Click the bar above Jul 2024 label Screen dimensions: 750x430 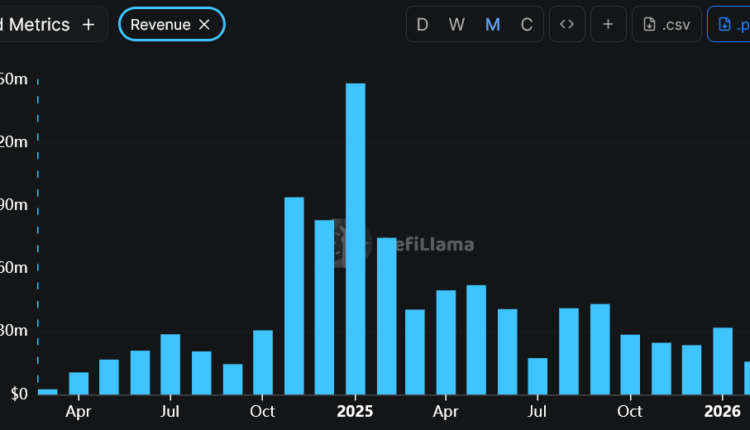click(x=171, y=363)
